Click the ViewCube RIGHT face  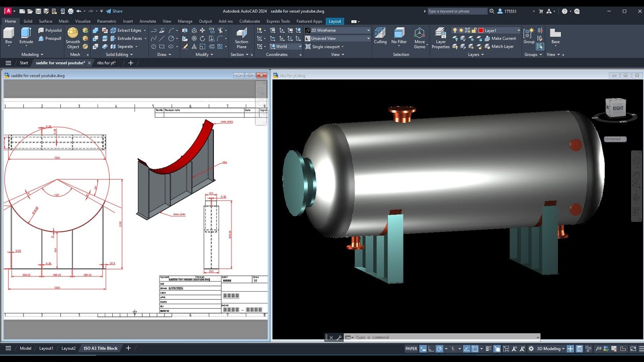coord(617,108)
